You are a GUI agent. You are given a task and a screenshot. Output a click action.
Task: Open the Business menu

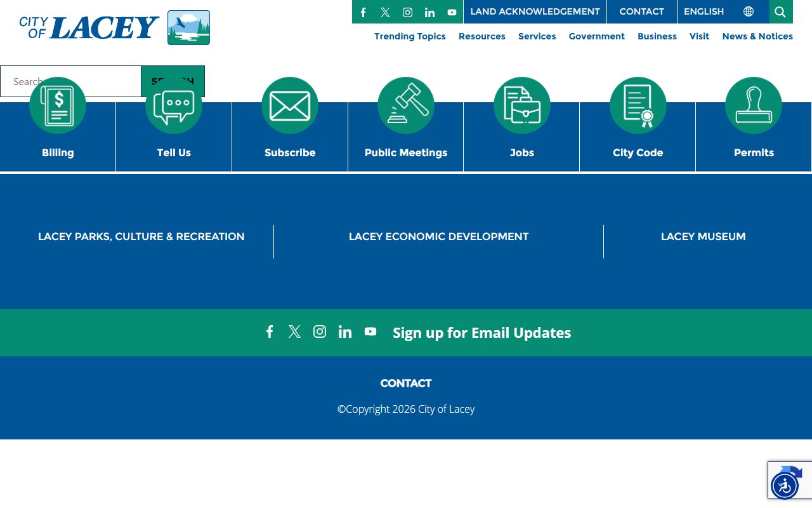[x=657, y=36]
